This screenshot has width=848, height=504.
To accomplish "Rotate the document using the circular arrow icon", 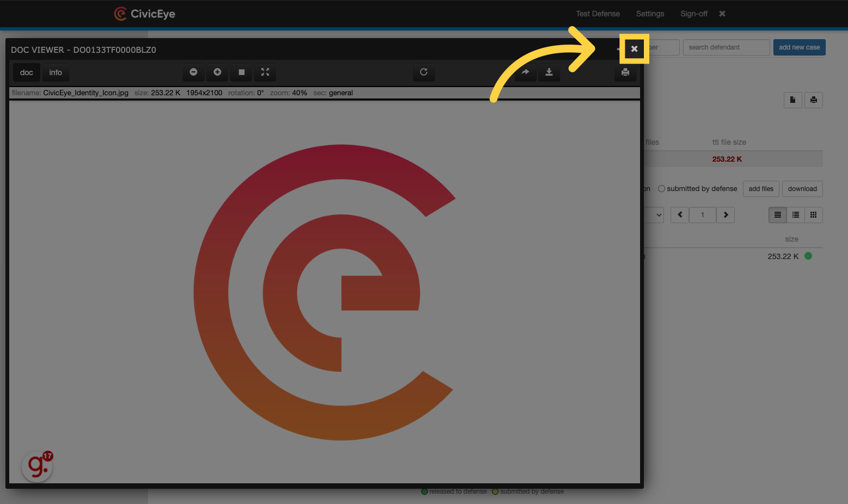I will tap(423, 72).
